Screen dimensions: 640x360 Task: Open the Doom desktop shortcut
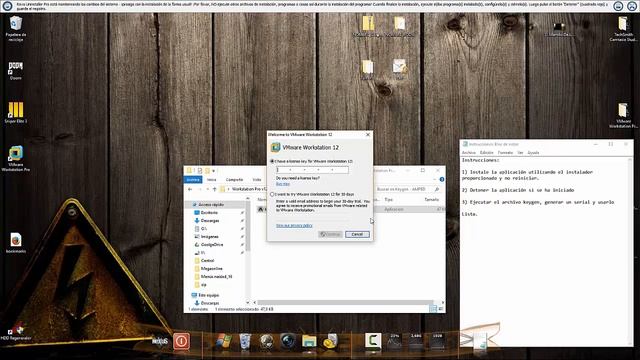pyautogui.click(x=16, y=71)
